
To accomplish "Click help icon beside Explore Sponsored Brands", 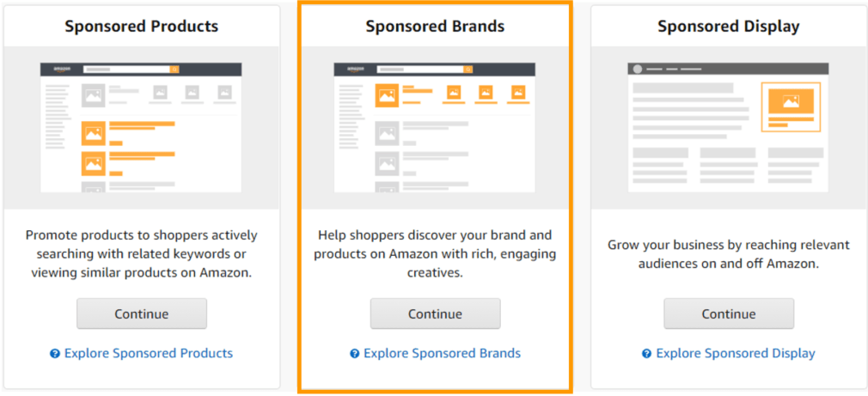I will pos(354,354).
